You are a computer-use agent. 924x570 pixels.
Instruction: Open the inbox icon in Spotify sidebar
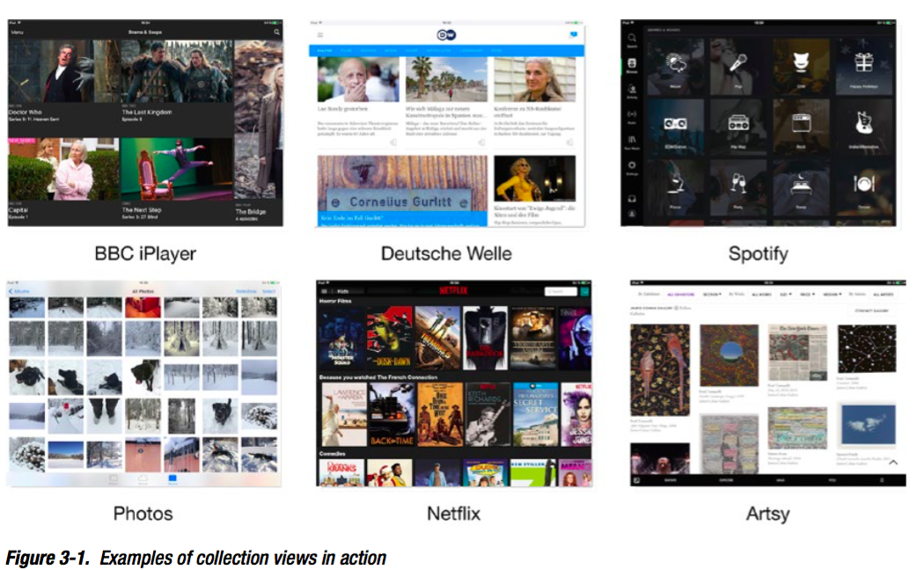[x=632, y=199]
